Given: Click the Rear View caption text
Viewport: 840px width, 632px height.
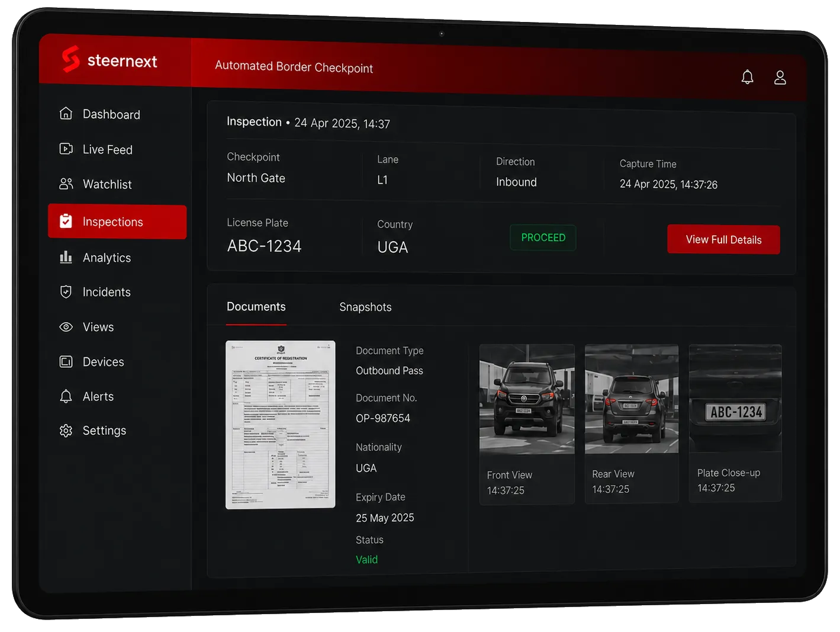Looking at the screenshot, I should tap(613, 474).
